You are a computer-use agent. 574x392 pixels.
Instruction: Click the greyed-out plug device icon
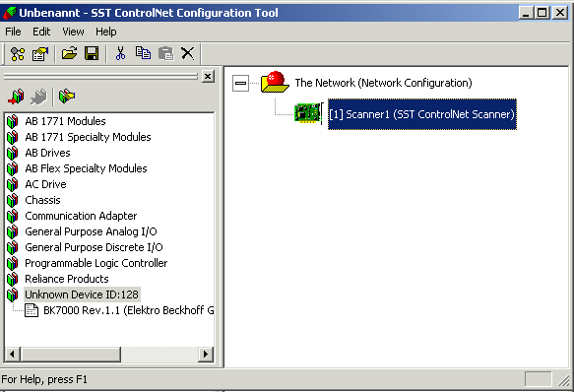click(x=38, y=97)
